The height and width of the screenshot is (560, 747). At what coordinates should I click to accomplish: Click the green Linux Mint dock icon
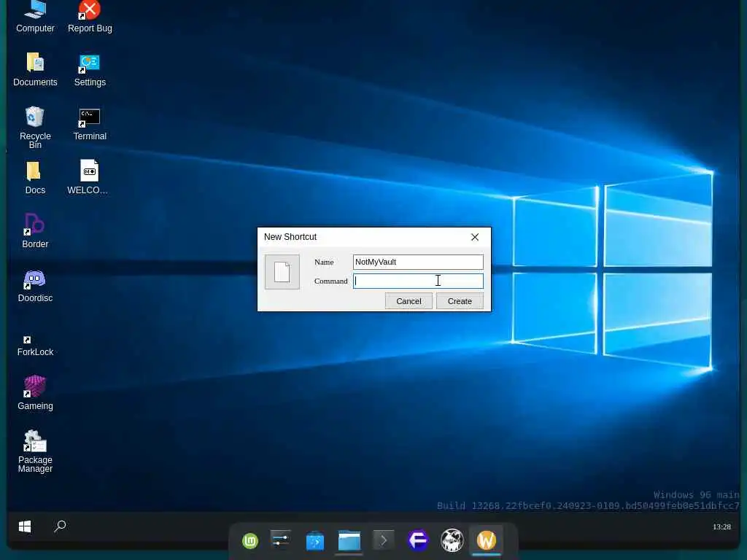[250, 540]
